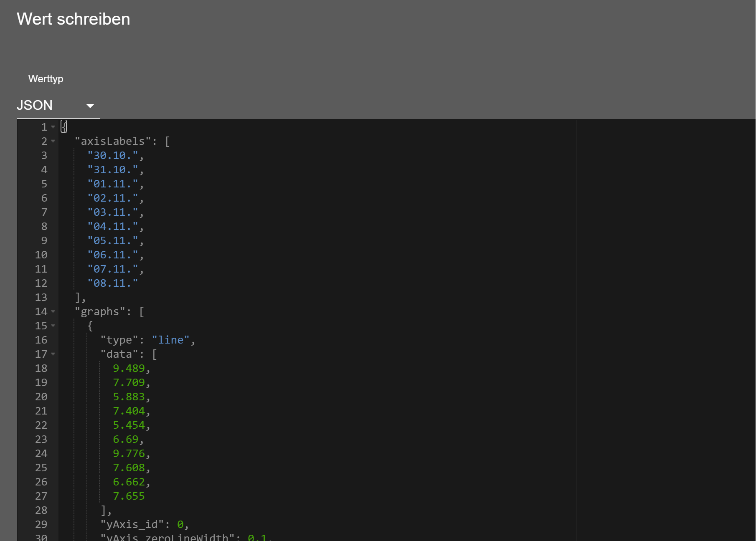This screenshot has width=756, height=541.
Task: Fold the axisLabels array on line 2
Action: (53, 141)
